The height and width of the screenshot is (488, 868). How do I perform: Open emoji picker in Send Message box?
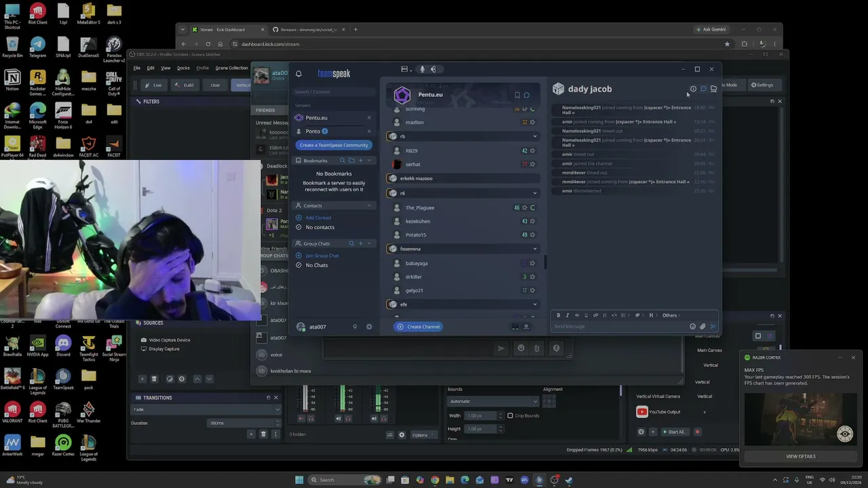tap(692, 327)
